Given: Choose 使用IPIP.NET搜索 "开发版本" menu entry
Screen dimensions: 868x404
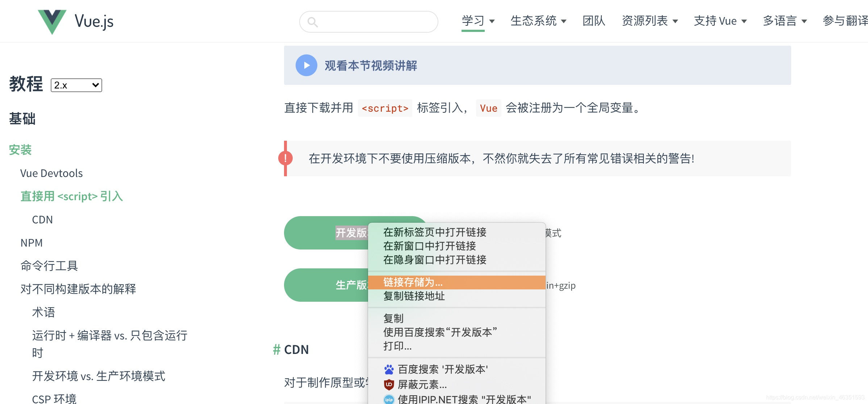Looking at the screenshot, I should 457,399.
